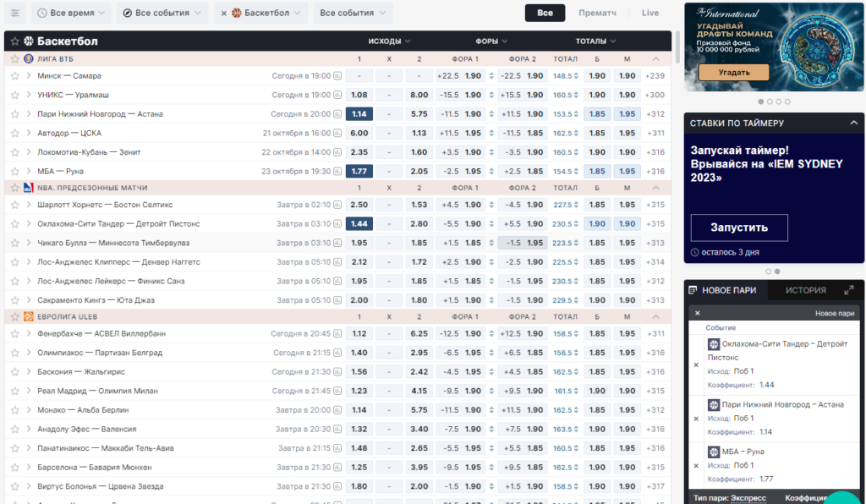This screenshot has height=504, width=866.
Task: Open the filter settings icon
Action: (15, 13)
